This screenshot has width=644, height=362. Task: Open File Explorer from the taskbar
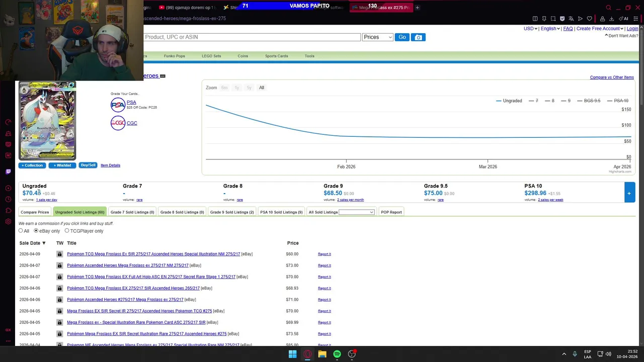(x=322, y=354)
